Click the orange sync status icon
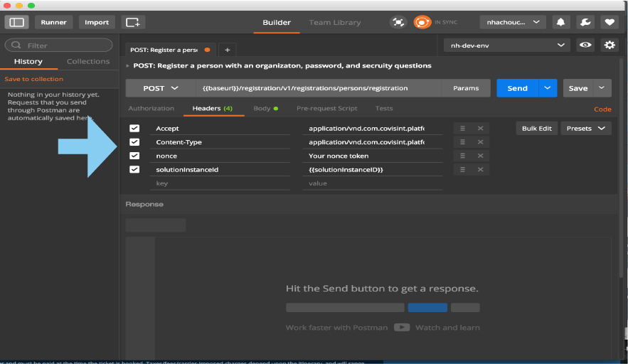Screen dimensions: 628x364 pyautogui.click(x=422, y=22)
